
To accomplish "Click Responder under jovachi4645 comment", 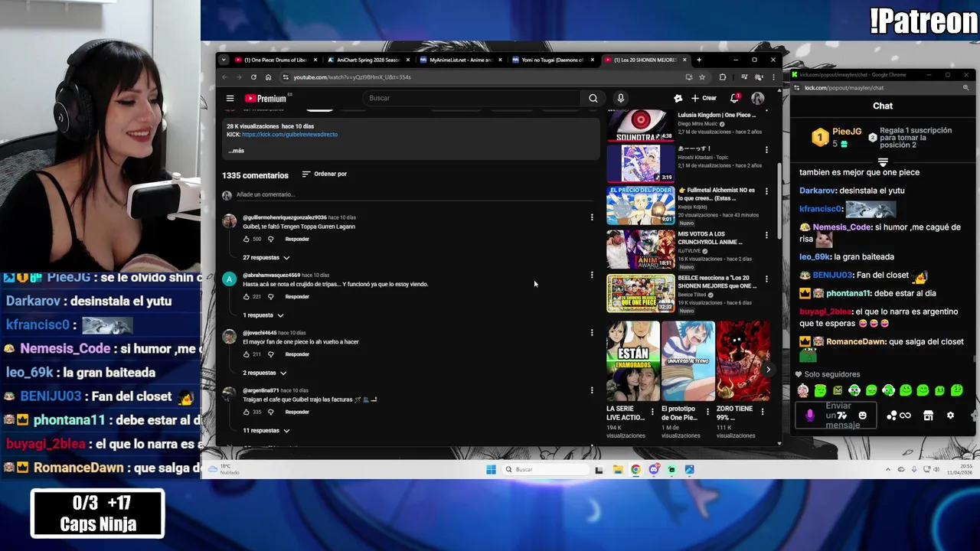I will click(x=297, y=354).
